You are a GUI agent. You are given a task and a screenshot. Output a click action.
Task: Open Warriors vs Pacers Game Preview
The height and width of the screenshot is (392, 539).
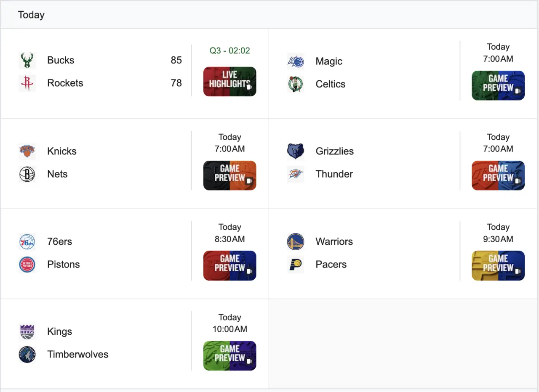(x=498, y=265)
